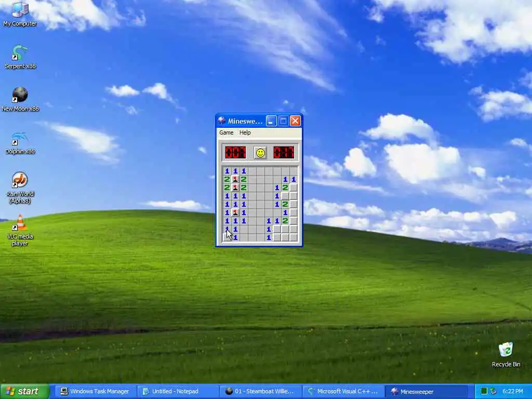Click the green 2 left of the topmost flag

click(228, 179)
